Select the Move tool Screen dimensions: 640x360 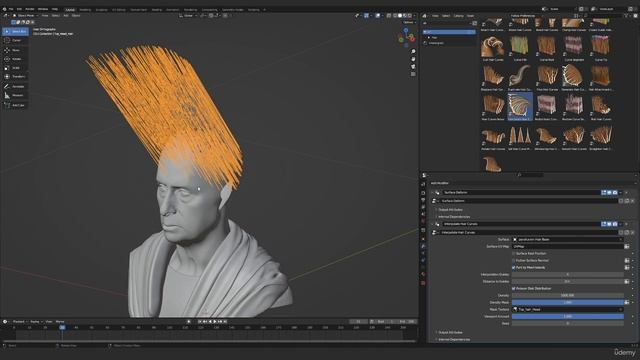pos(15,50)
